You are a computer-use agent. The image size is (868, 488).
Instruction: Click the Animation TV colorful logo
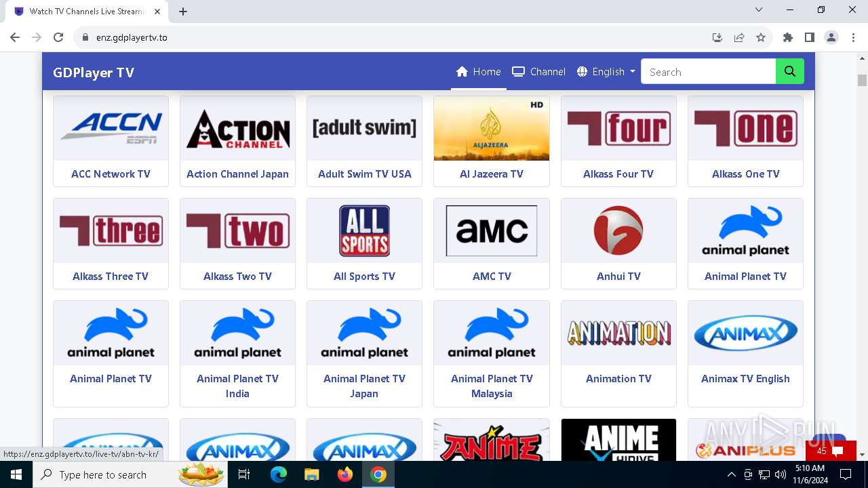coord(618,333)
